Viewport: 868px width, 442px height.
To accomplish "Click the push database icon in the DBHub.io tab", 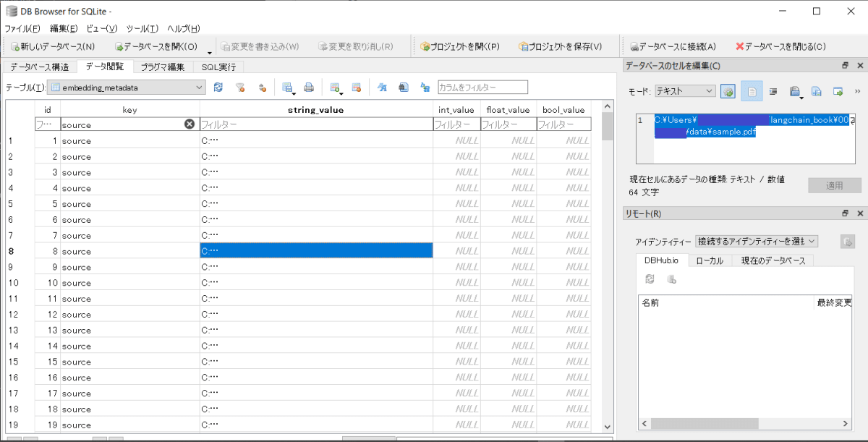I will click(x=671, y=279).
